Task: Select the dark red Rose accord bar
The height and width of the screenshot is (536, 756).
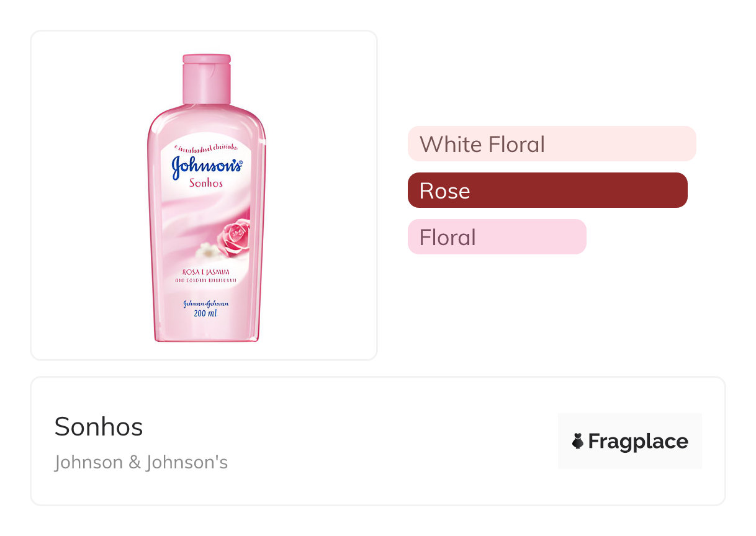Action: (x=547, y=190)
